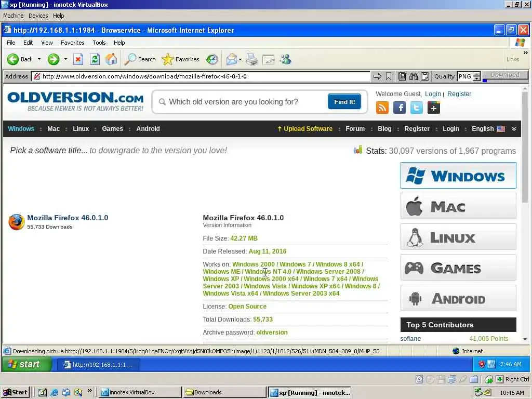The width and height of the screenshot is (532, 399).
Task: Click the XP start button
Action: (x=26, y=364)
